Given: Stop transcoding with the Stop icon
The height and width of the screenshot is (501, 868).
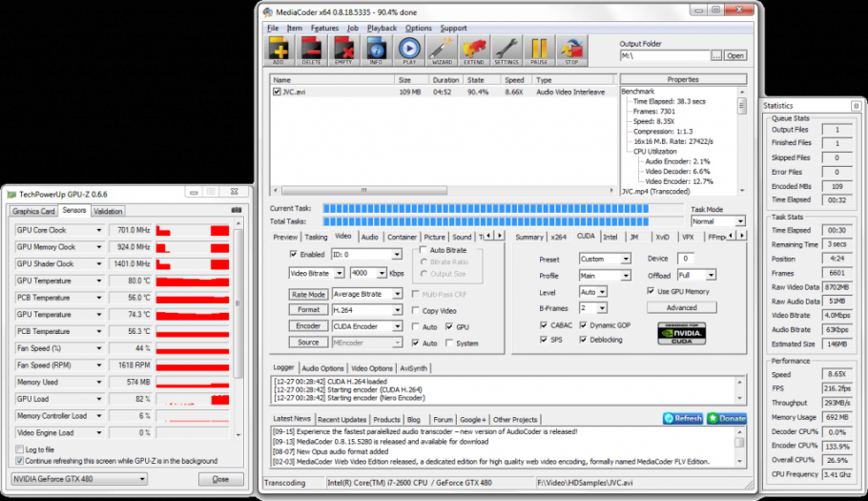Looking at the screenshot, I should click(x=572, y=51).
